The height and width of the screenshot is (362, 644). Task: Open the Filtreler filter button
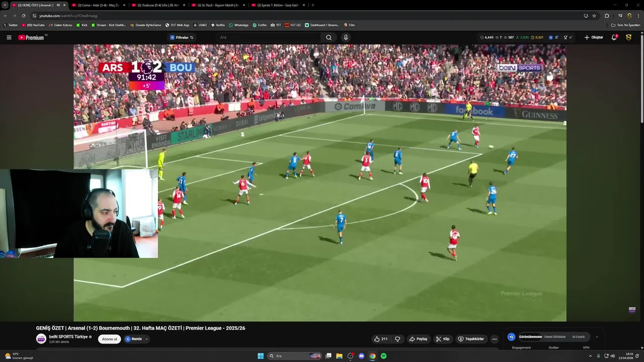tap(182, 37)
